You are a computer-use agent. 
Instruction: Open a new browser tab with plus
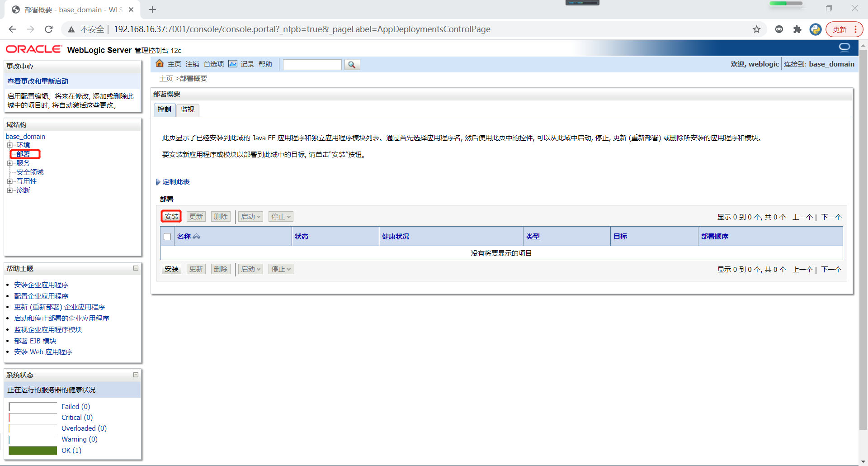click(x=153, y=10)
